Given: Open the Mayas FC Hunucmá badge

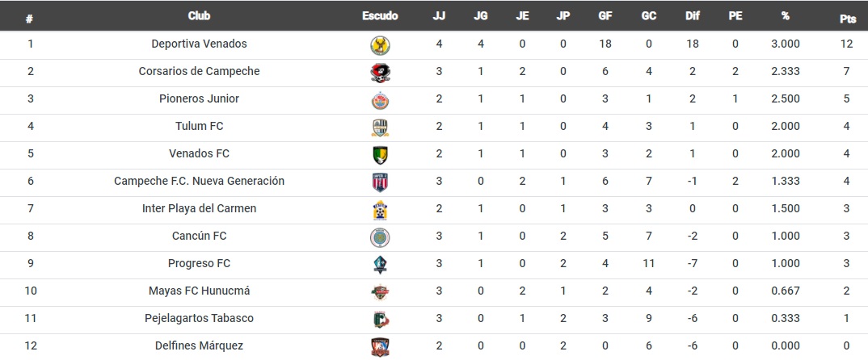Looking at the screenshot, I should click(380, 292).
